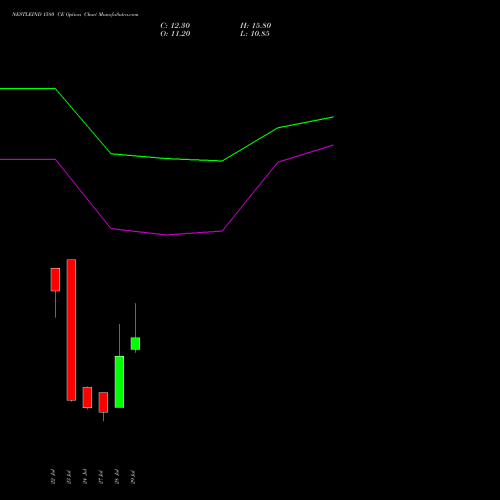500x500 pixels.
Task: Click the 27 Jul date axis label
Action: (x=101, y=477)
